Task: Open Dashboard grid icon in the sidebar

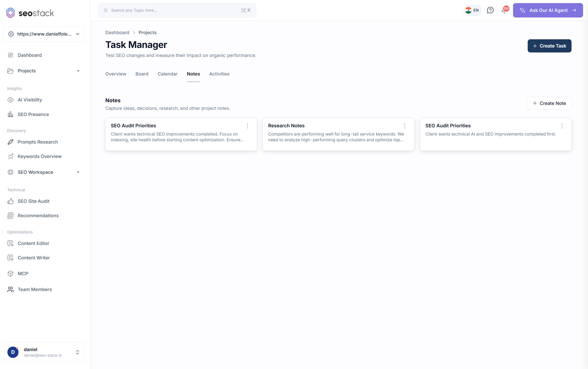Action: tap(10, 55)
